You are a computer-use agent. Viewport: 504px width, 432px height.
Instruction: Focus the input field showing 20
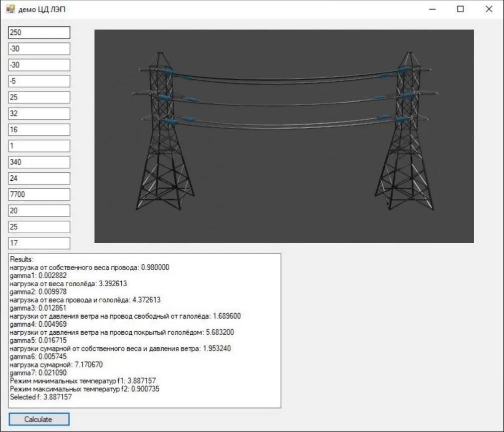(x=39, y=211)
